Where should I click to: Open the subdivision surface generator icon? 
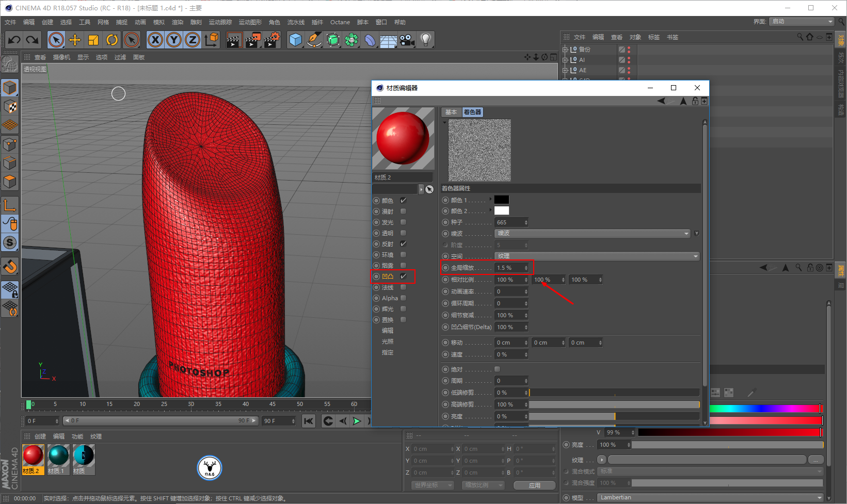tap(333, 40)
